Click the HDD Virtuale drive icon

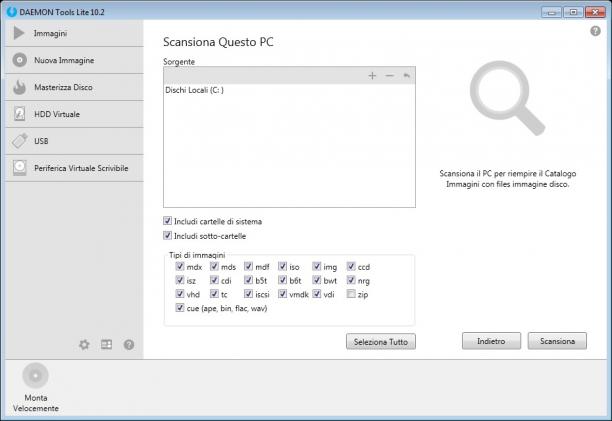point(20,114)
